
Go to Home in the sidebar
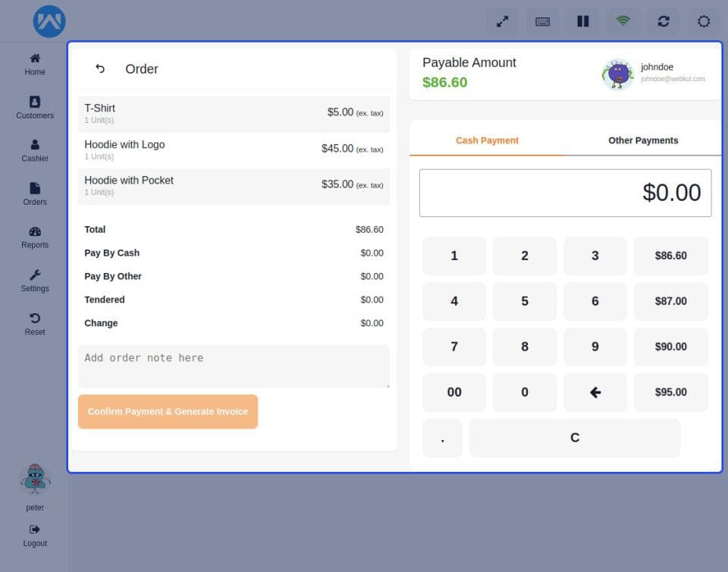(35, 64)
